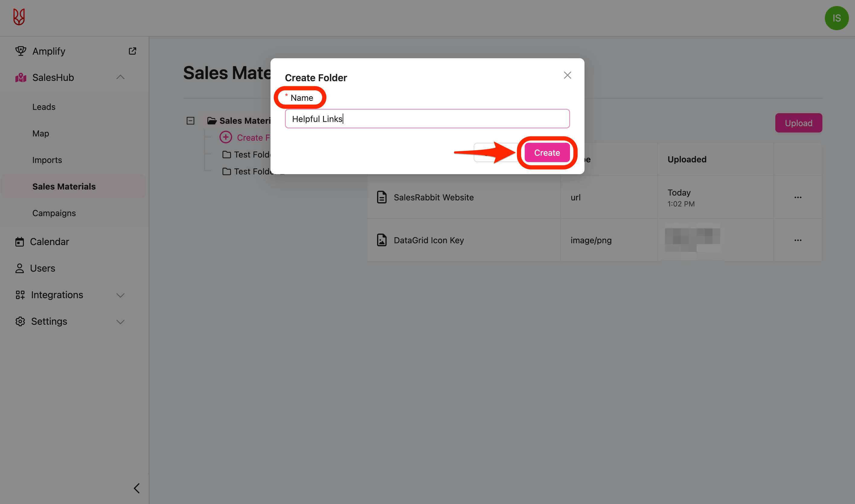Click the Amplify trophy icon
The height and width of the screenshot is (504, 855).
point(21,51)
